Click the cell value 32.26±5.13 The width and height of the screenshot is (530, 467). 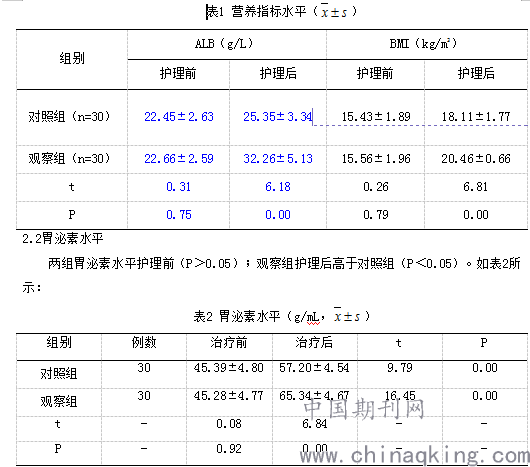tap(278, 159)
